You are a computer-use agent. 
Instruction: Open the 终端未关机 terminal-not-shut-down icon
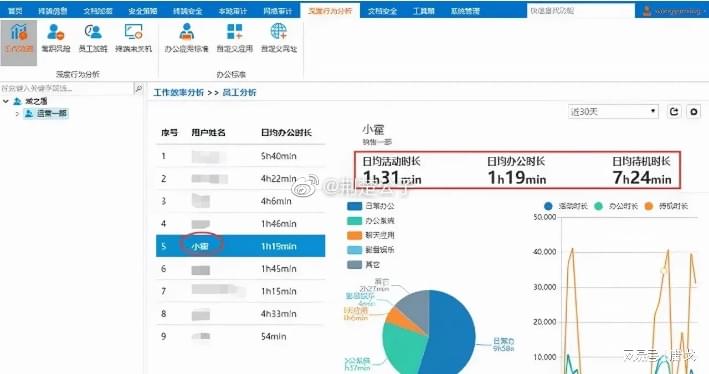point(133,38)
